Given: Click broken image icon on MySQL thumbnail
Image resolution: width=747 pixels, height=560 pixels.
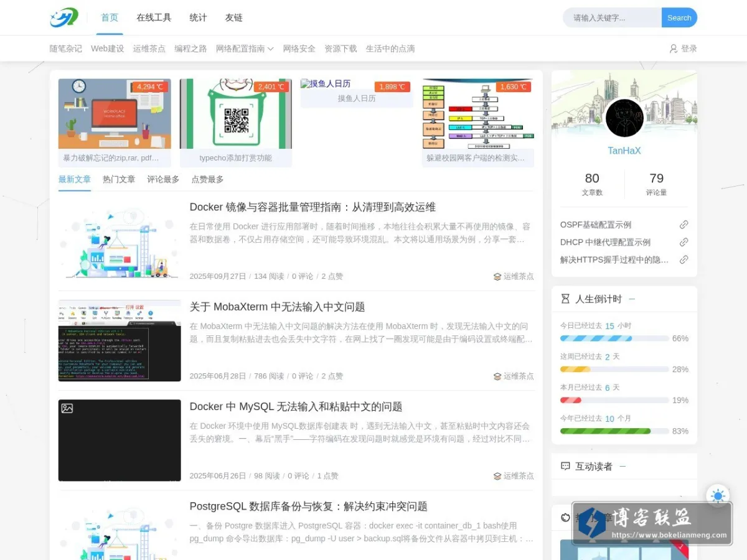Looking at the screenshot, I should coord(67,408).
